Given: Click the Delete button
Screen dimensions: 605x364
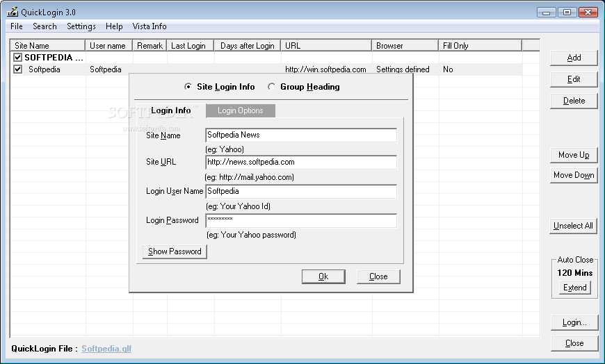Looking at the screenshot, I should [574, 101].
